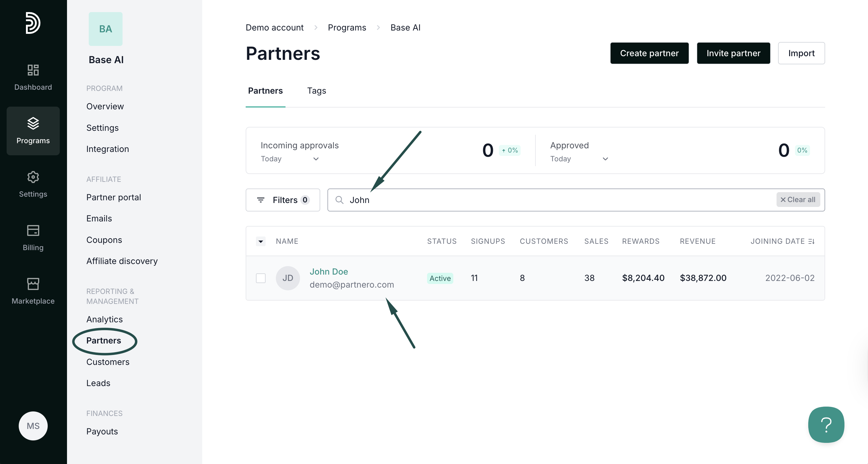Open the Marketplace storefront icon
Screen dimensions: 868x464
coord(33,284)
